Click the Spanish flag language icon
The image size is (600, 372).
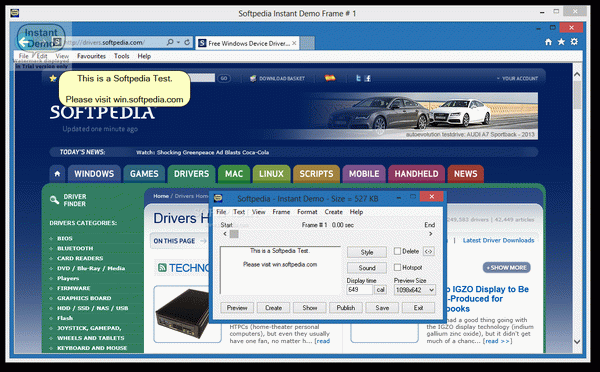(x=330, y=78)
